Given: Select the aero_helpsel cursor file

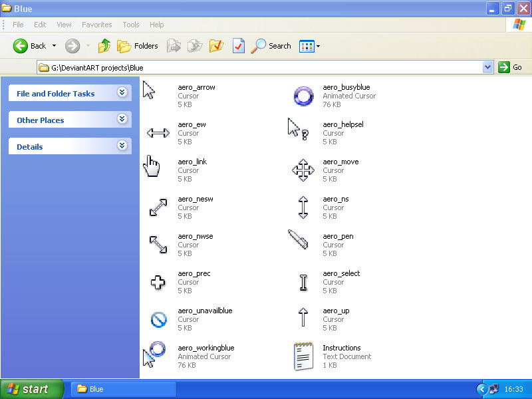Looking at the screenshot, I should point(297,130).
